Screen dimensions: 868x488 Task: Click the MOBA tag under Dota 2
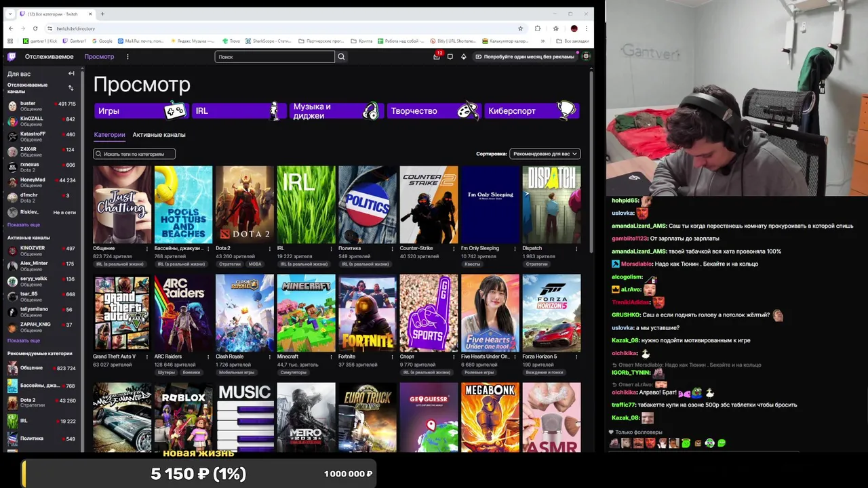coord(255,264)
